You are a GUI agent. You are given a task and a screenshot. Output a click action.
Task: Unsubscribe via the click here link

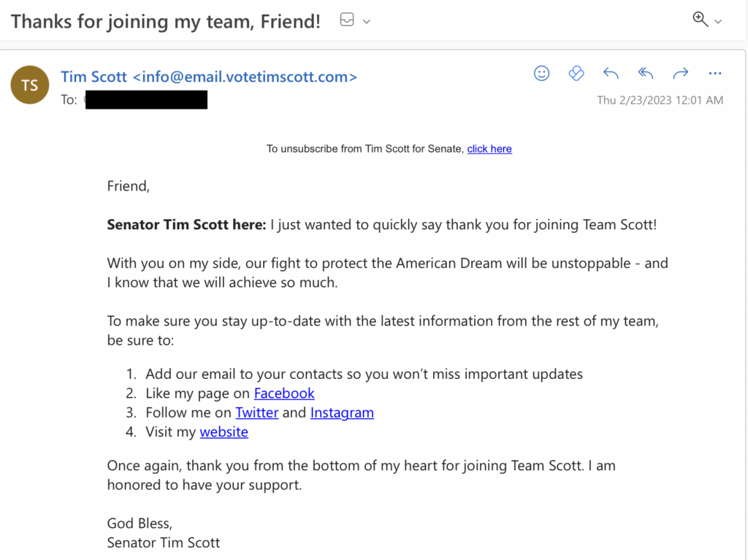489,148
